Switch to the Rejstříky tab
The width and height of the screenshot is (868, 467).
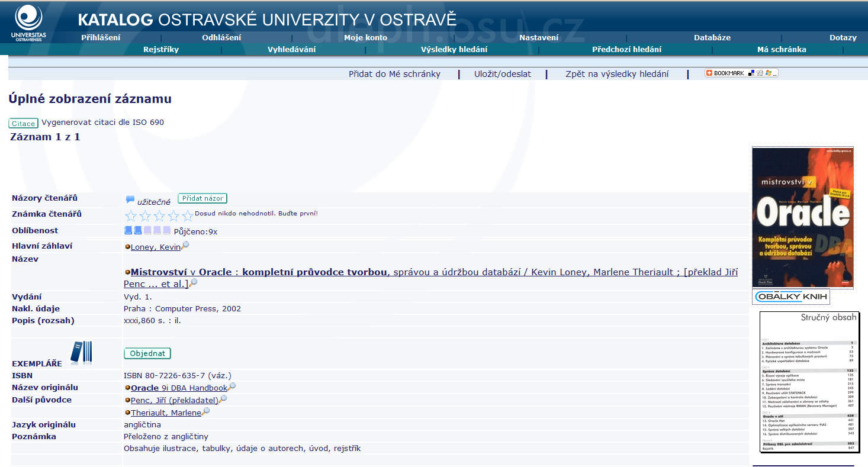(161, 49)
